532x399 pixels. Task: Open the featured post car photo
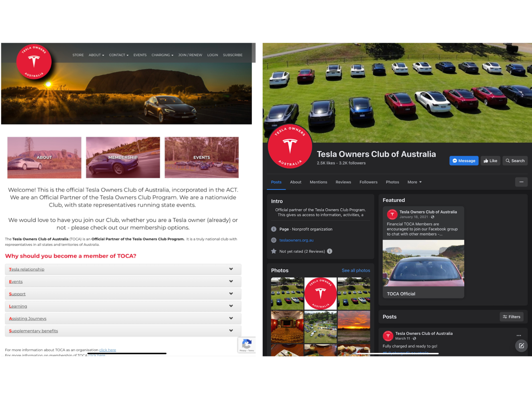[423, 263]
